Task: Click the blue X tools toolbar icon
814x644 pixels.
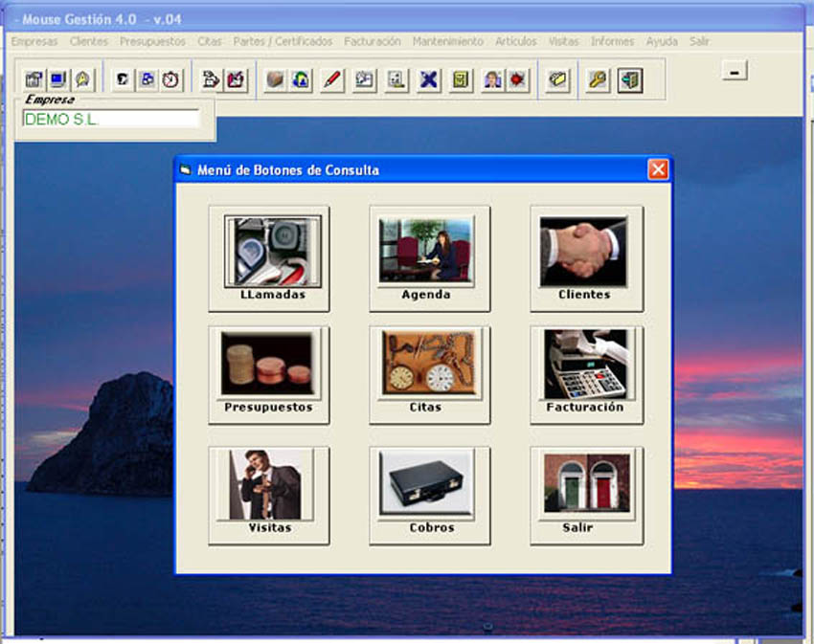Action: [x=428, y=80]
